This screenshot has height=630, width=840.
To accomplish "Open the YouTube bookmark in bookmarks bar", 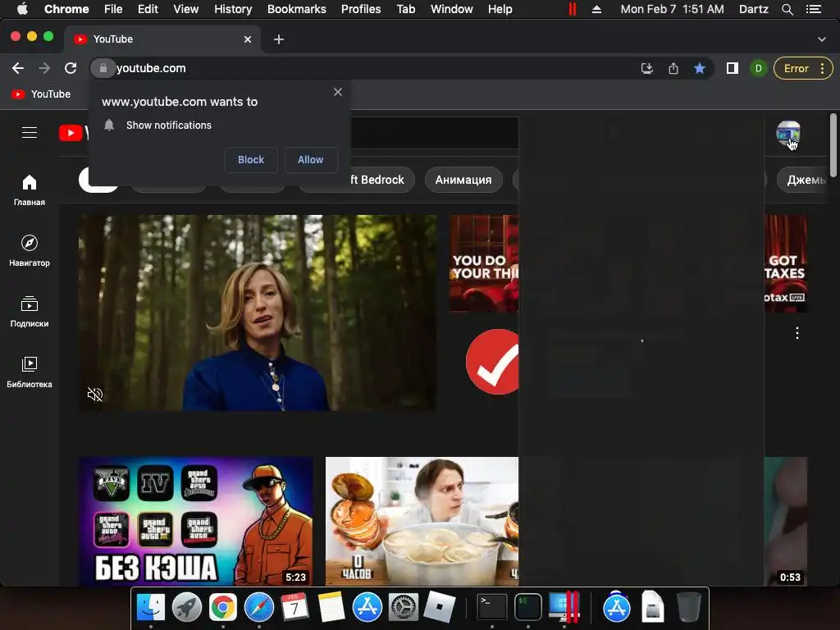I will point(41,94).
